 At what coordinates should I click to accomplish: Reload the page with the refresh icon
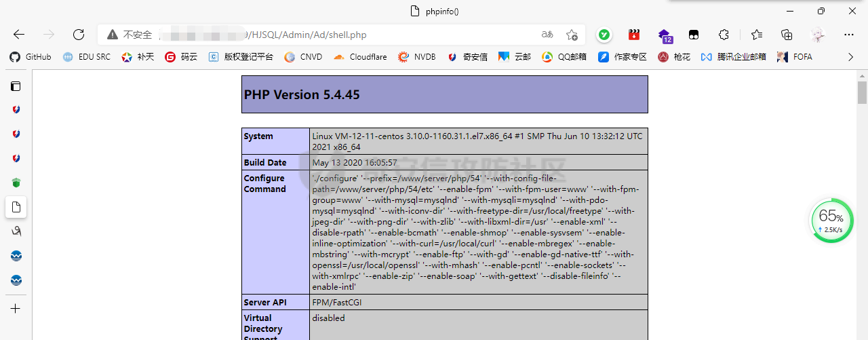79,35
